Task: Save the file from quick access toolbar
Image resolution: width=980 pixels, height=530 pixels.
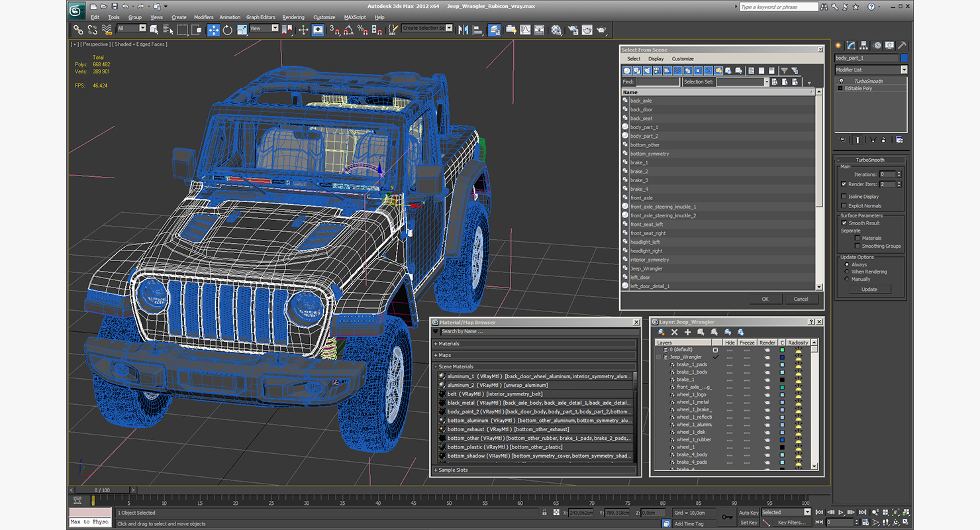Action: tap(115, 6)
